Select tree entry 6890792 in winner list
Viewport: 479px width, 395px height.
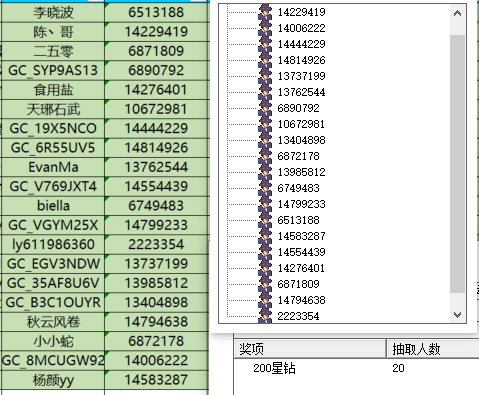tap(298, 108)
